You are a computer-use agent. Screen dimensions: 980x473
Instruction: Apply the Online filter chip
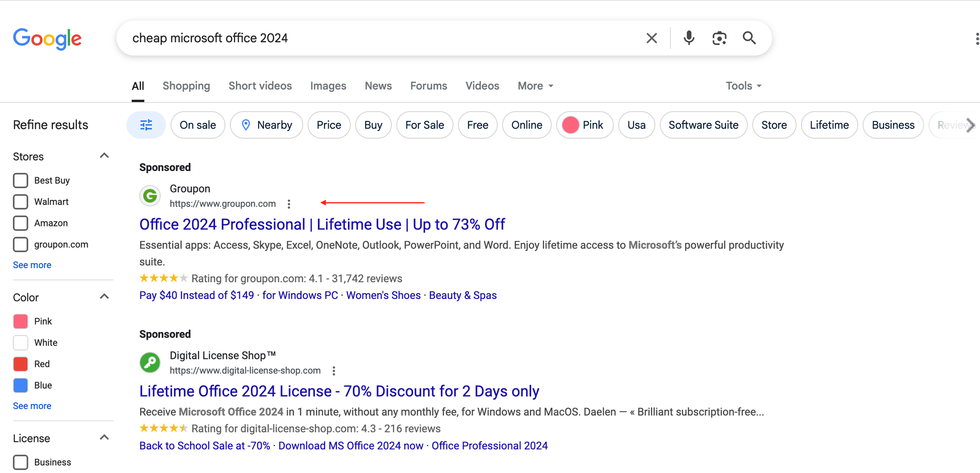(x=527, y=125)
